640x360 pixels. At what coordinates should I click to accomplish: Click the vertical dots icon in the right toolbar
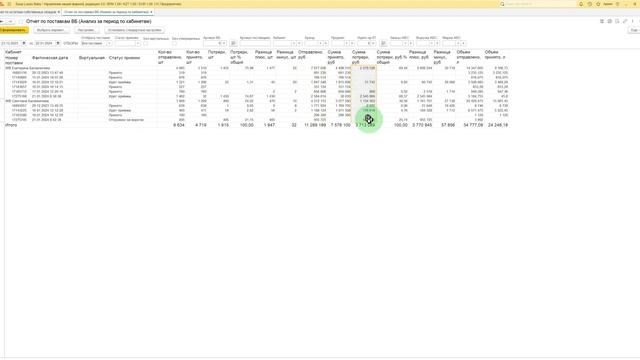[633, 21]
